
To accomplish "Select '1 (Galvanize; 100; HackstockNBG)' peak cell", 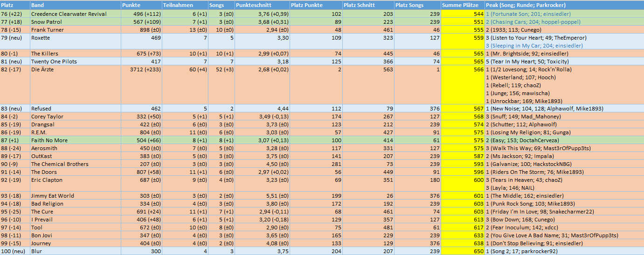I will coord(564,164).
